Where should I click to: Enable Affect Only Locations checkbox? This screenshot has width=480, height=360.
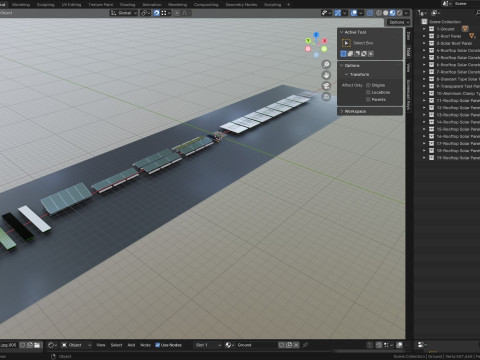368,92
